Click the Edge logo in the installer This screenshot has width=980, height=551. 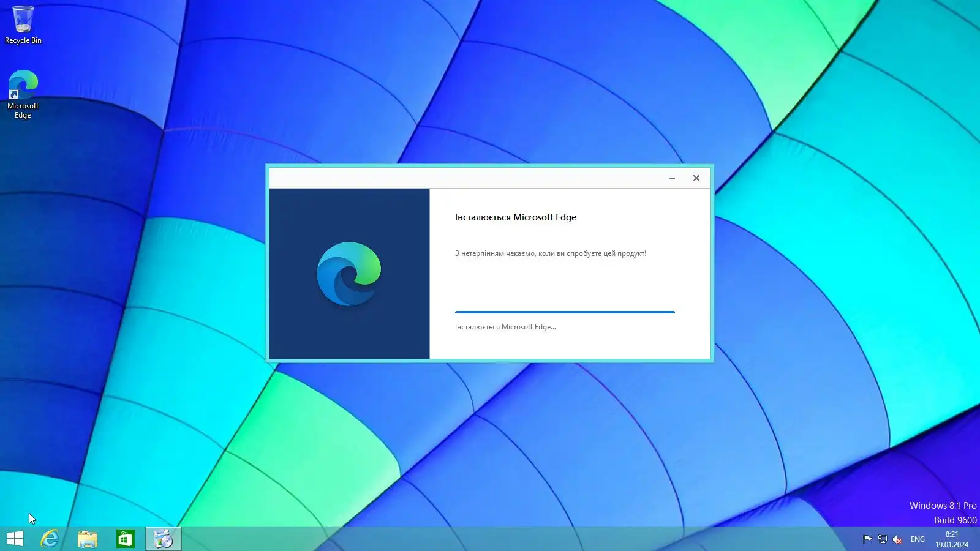pyautogui.click(x=349, y=274)
